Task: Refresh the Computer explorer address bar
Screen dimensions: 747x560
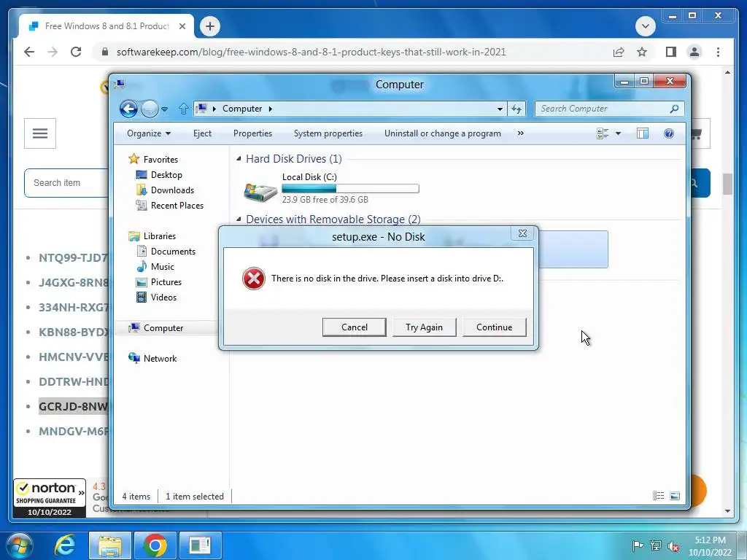Action: tap(516, 109)
